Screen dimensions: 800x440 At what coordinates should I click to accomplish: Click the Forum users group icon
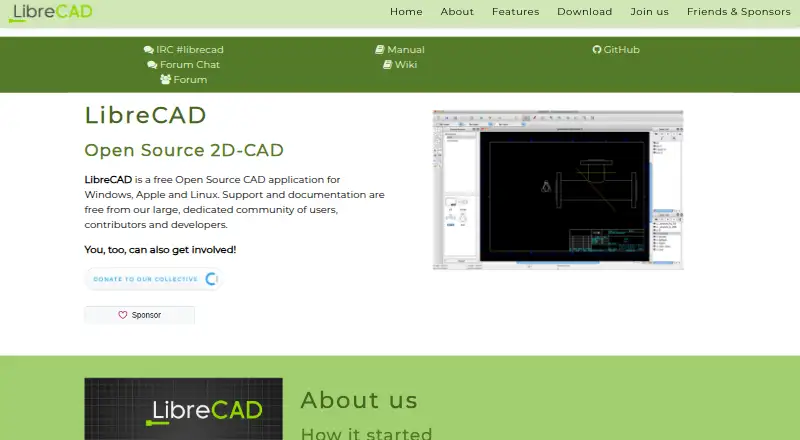(165, 80)
